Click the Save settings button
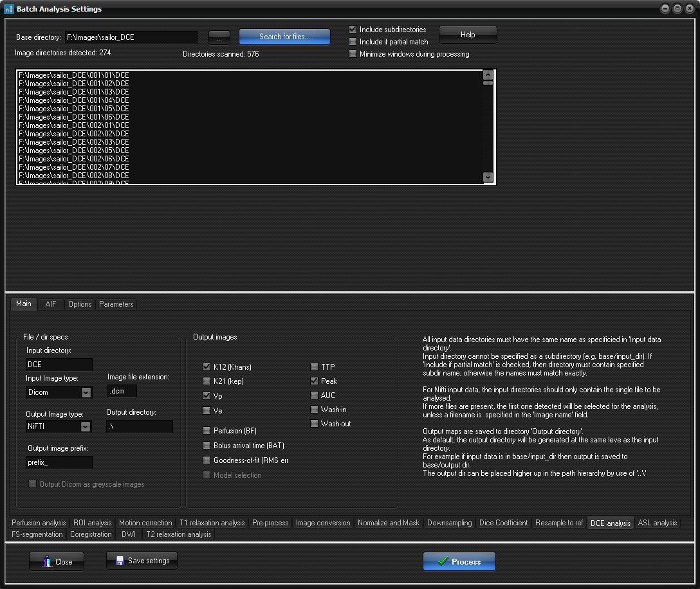Image resolution: width=700 pixels, height=589 pixels. point(142,561)
